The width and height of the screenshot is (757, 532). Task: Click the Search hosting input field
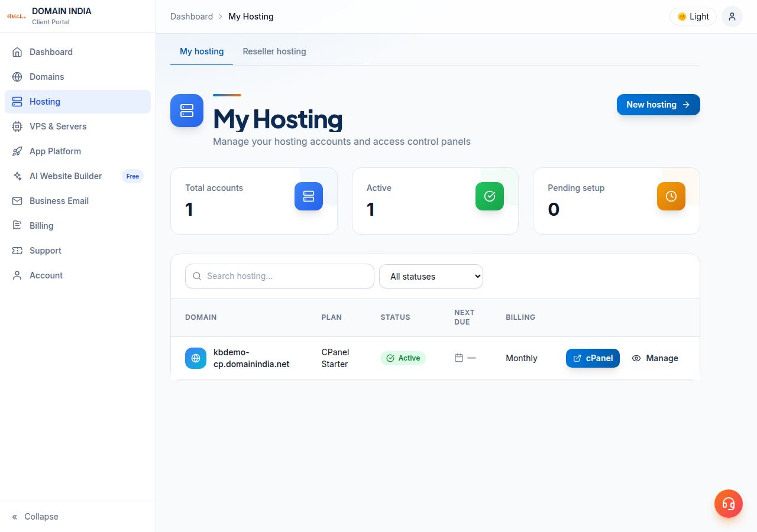tap(280, 276)
